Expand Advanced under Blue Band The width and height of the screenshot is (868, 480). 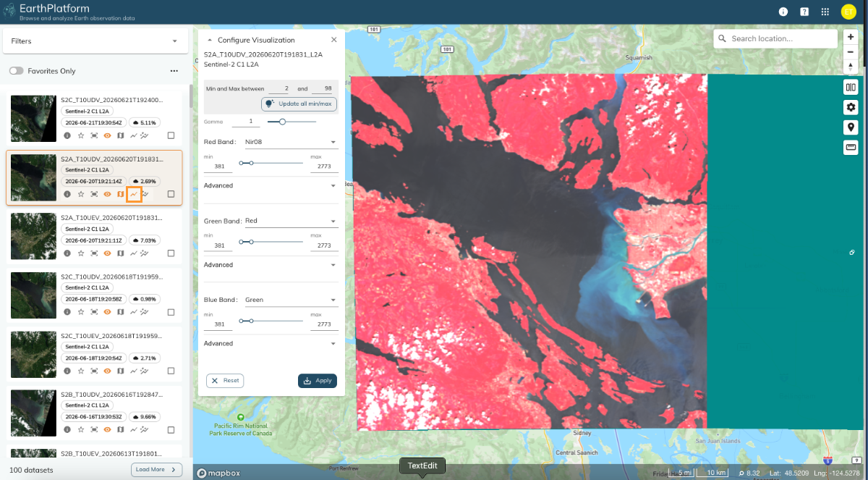tap(271, 343)
